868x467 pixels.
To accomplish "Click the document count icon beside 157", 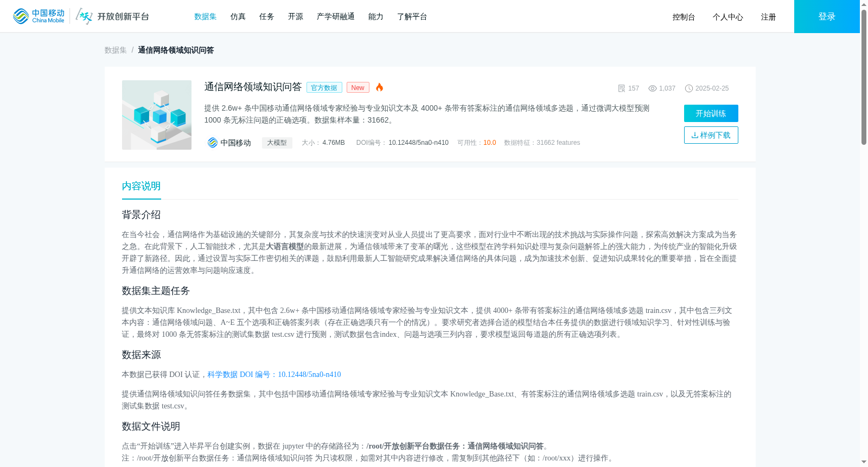I will 622,88.
